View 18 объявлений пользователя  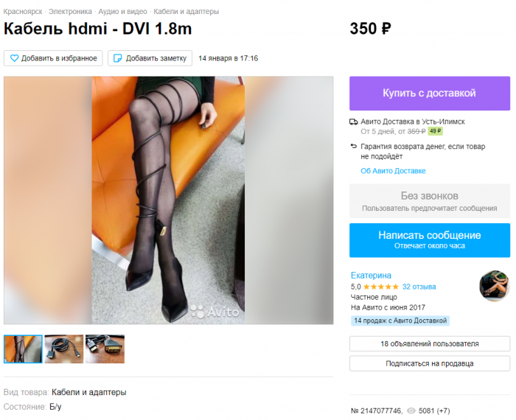click(x=430, y=343)
